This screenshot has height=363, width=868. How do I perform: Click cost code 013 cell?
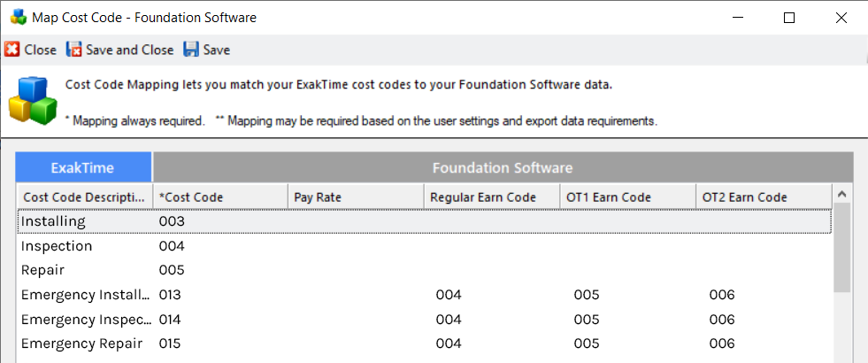(170, 294)
